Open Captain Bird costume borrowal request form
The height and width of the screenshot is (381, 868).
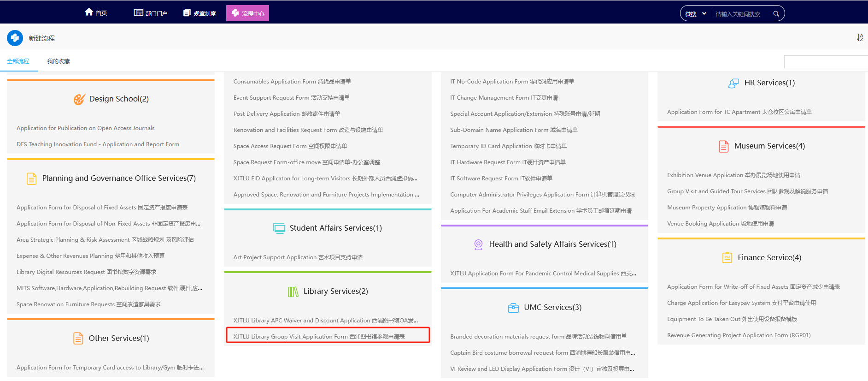pyautogui.click(x=542, y=353)
